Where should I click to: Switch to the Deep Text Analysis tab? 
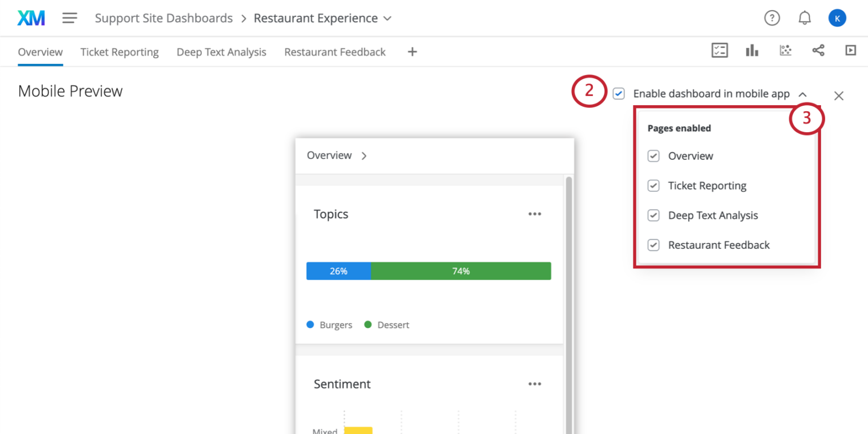221,52
